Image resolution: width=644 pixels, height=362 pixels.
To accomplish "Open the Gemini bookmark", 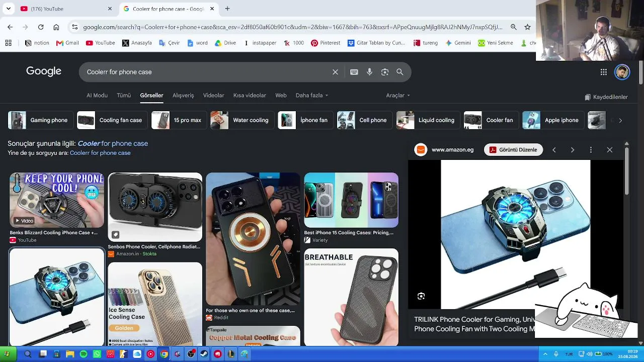I will coord(458,43).
